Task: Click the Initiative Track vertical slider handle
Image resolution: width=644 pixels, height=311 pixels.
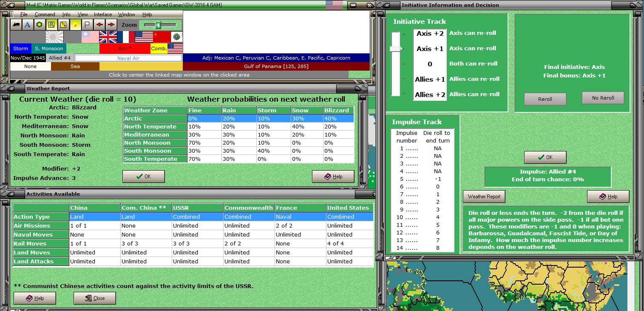Action: [x=396, y=49]
